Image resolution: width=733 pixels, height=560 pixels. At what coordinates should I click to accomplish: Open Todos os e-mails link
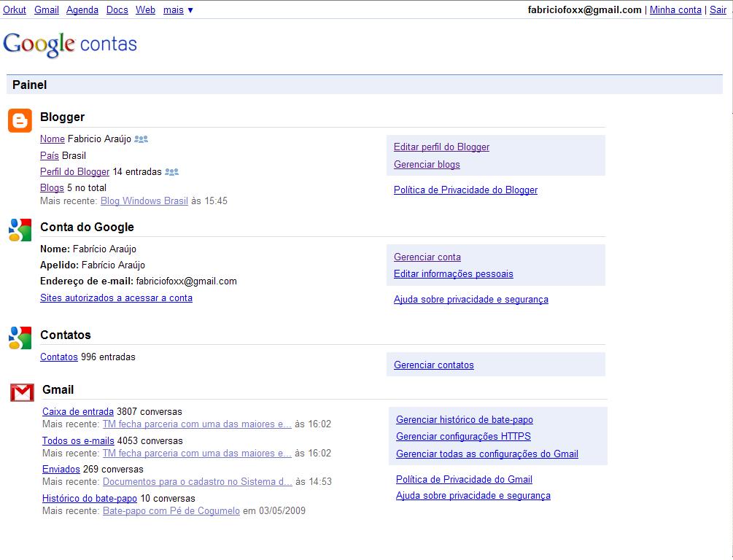78,441
